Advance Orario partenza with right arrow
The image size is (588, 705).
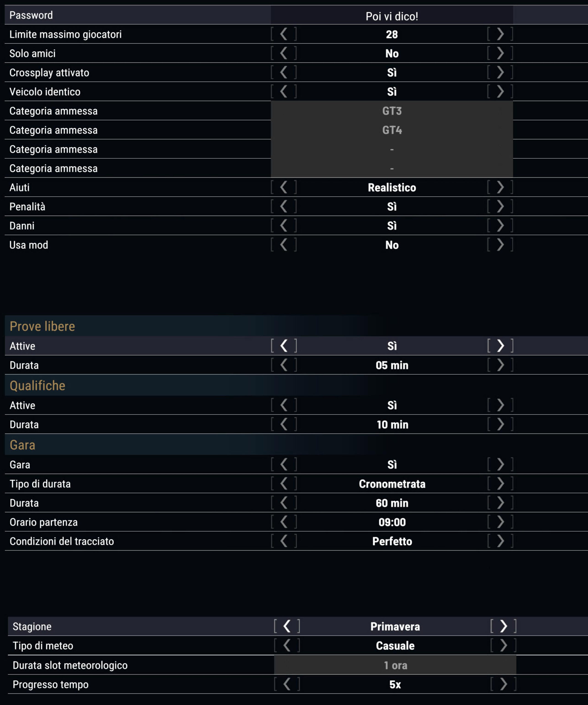tap(500, 522)
